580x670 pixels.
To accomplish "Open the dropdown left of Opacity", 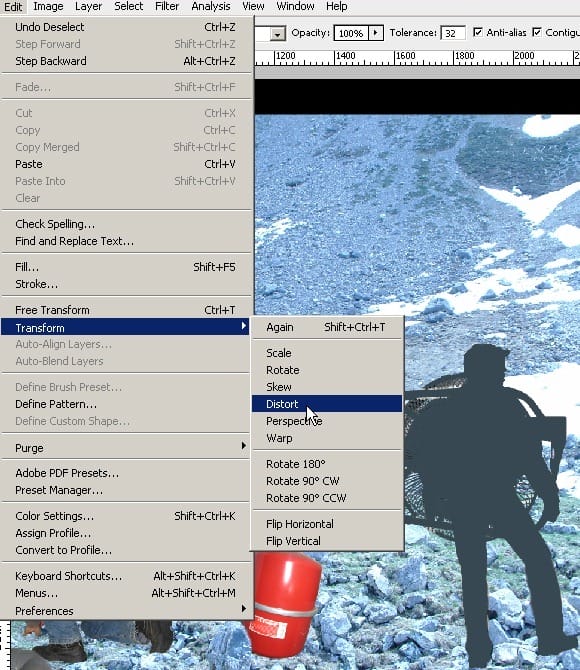I will coord(278,34).
